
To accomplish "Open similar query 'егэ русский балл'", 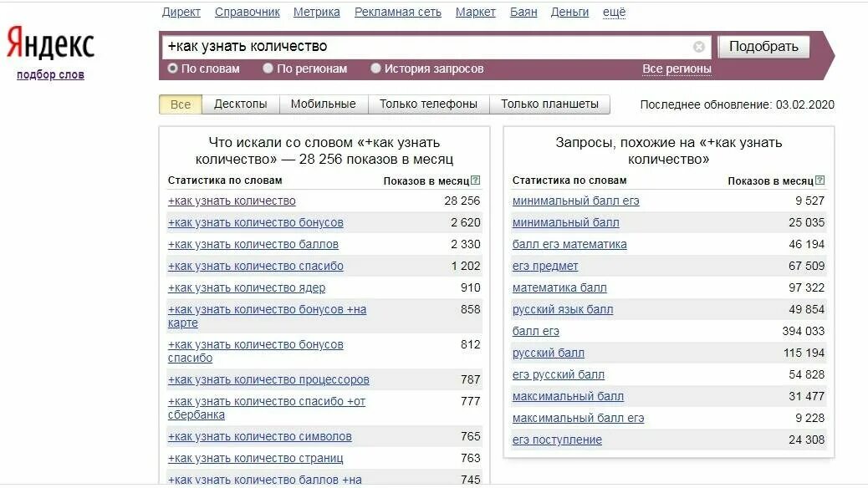I will (x=559, y=374).
